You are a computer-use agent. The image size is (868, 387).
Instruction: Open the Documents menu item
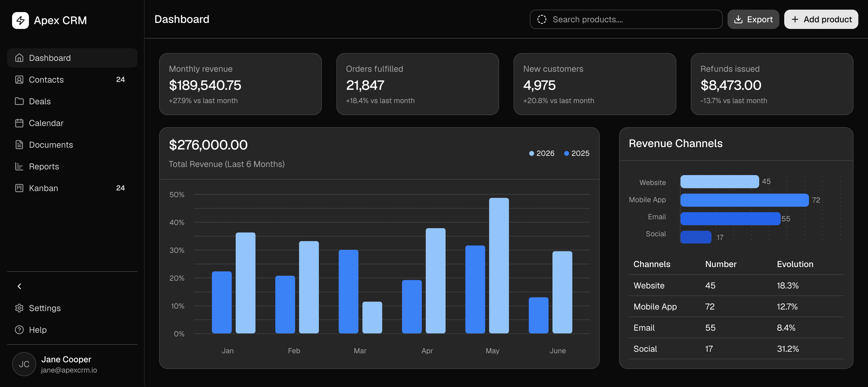(x=72, y=145)
